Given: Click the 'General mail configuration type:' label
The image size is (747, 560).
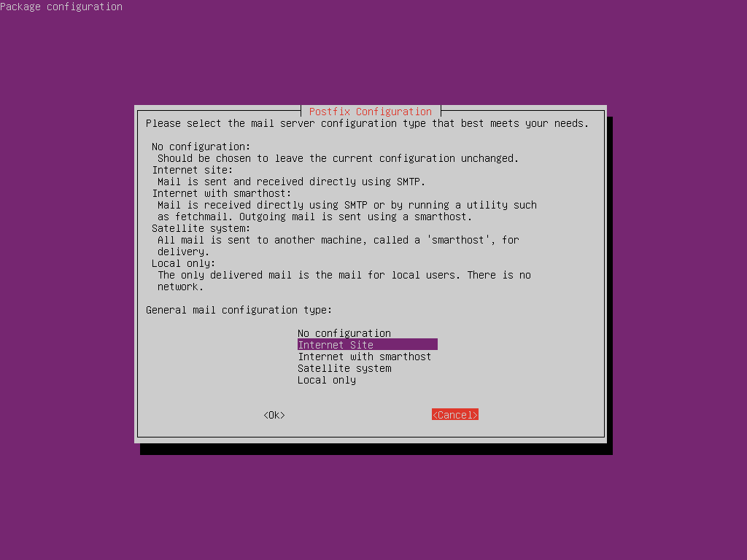Looking at the screenshot, I should (239, 310).
